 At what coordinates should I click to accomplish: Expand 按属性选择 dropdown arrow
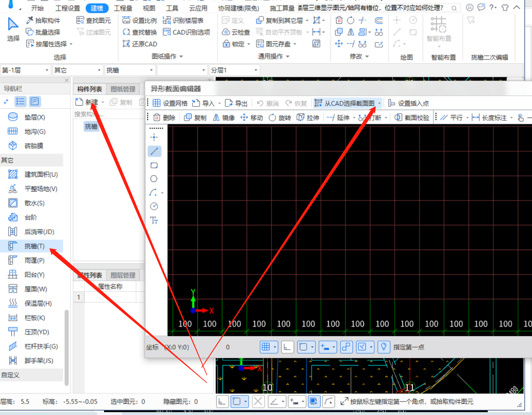pyautogui.click(x=71, y=44)
